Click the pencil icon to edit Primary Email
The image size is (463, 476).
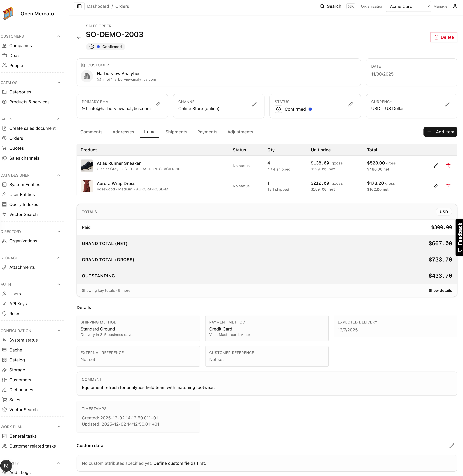(x=158, y=104)
